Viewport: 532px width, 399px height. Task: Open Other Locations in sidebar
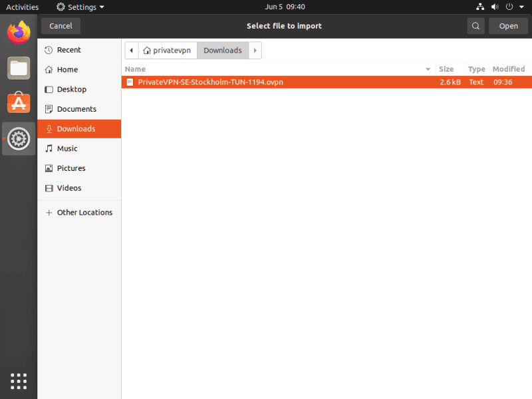click(x=84, y=213)
